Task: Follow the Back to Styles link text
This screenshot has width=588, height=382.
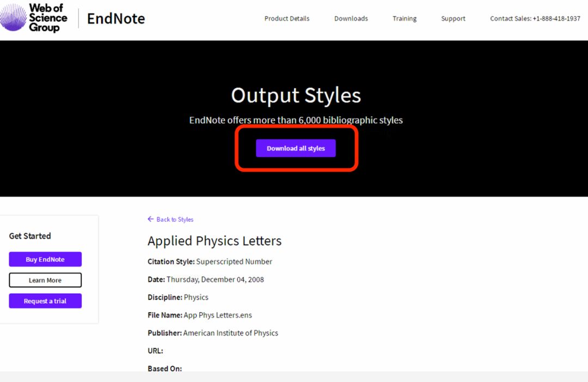Action: click(x=175, y=220)
